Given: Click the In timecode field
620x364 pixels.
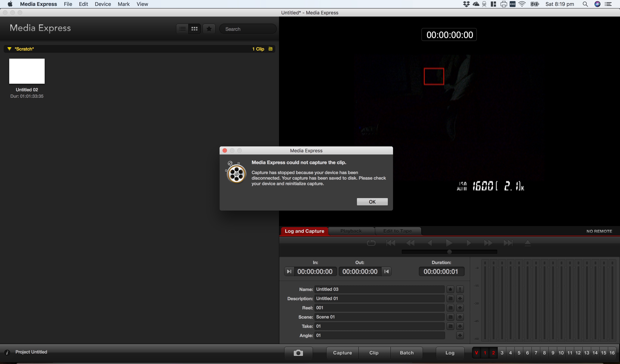Looking at the screenshot, I should click(315, 271).
